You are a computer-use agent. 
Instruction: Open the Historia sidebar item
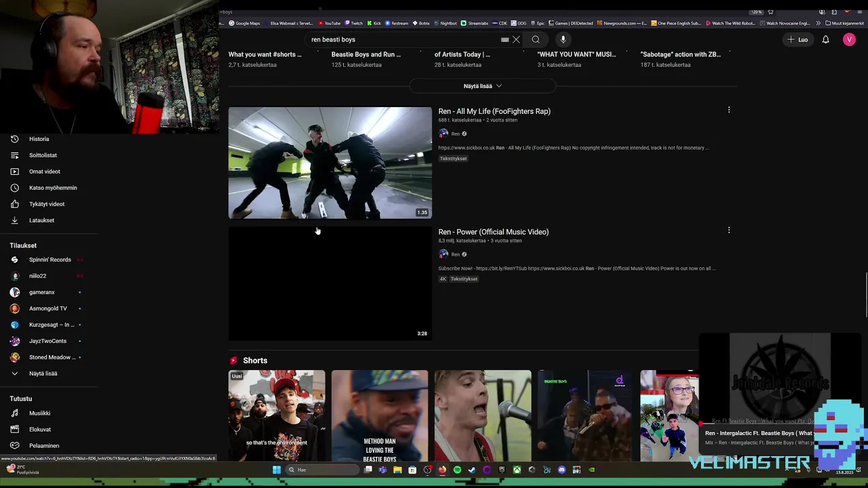(x=49, y=139)
